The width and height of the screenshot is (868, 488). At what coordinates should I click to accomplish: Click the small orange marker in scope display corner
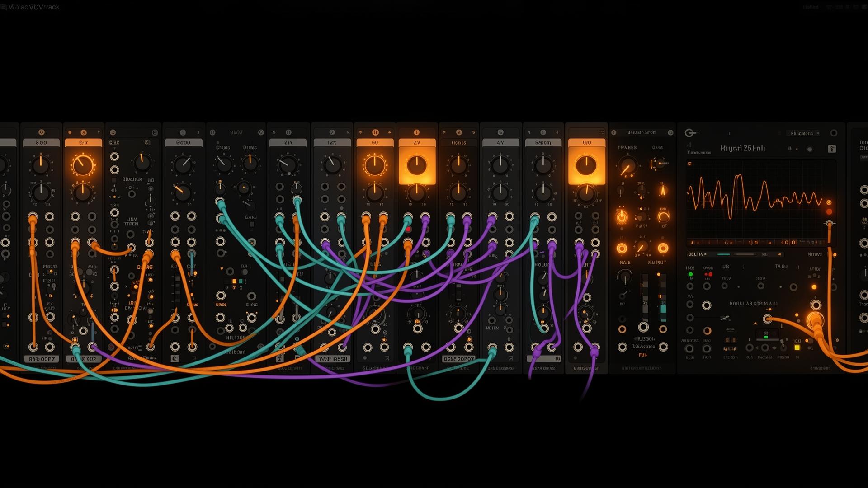click(x=689, y=164)
